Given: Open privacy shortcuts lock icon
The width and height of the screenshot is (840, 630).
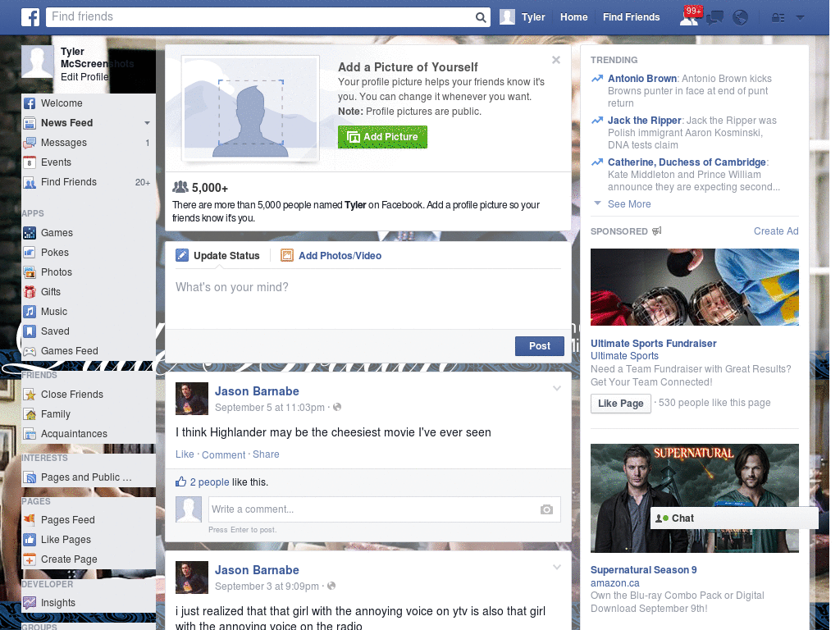Looking at the screenshot, I should (778, 18).
